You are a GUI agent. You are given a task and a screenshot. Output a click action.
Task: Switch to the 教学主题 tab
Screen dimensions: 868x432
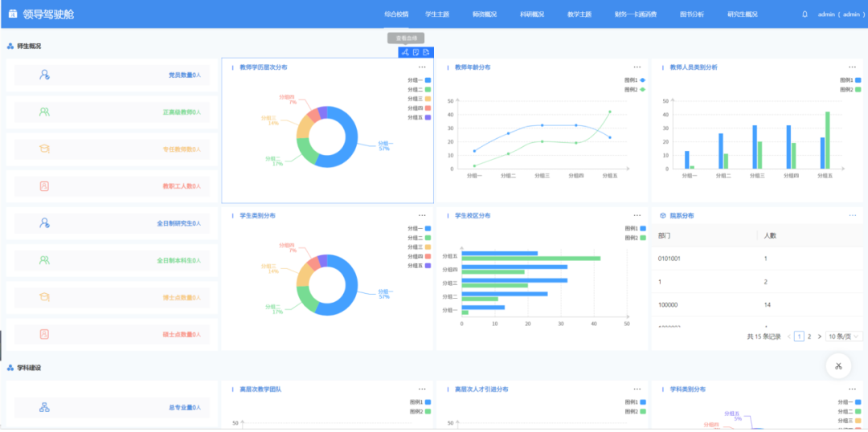click(x=579, y=14)
